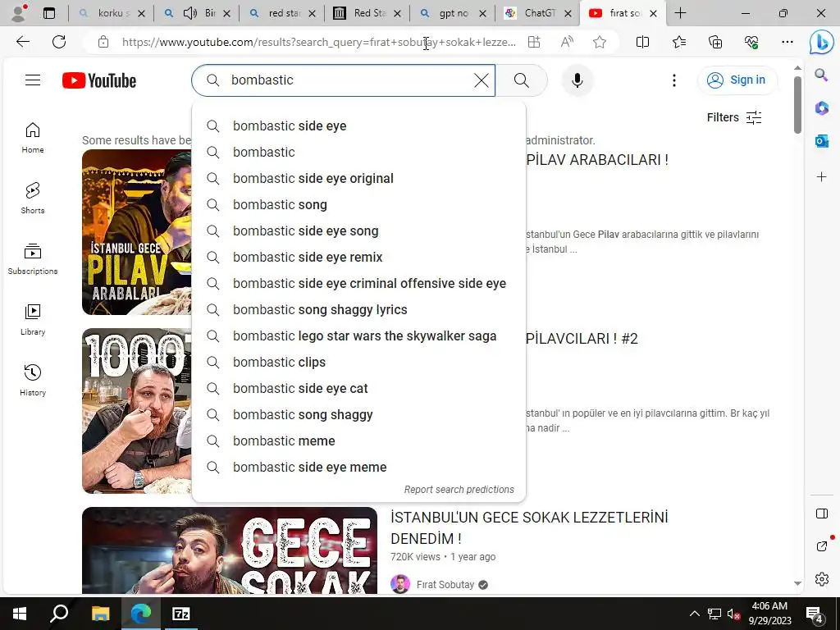This screenshot has width=840, height=630.
Task: Open the Favorites list icon
Action: tap(678, 42)
